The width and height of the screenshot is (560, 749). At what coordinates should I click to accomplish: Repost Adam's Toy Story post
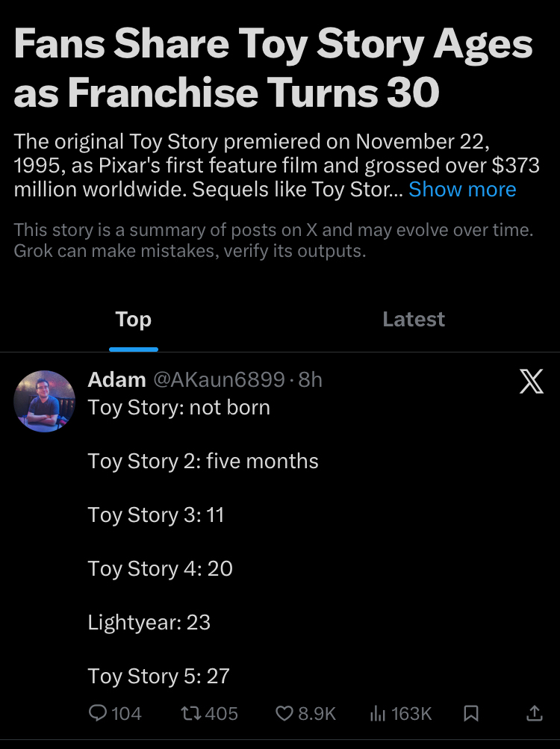[x=190, y=714]
